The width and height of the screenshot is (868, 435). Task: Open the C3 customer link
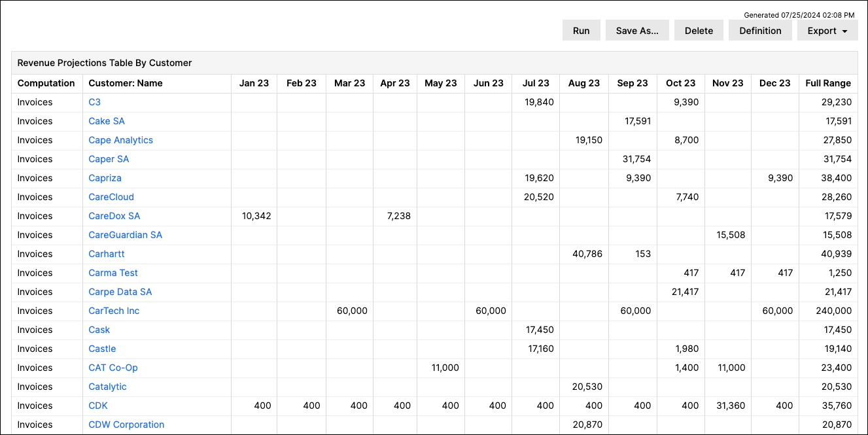(x=95, y=102)
